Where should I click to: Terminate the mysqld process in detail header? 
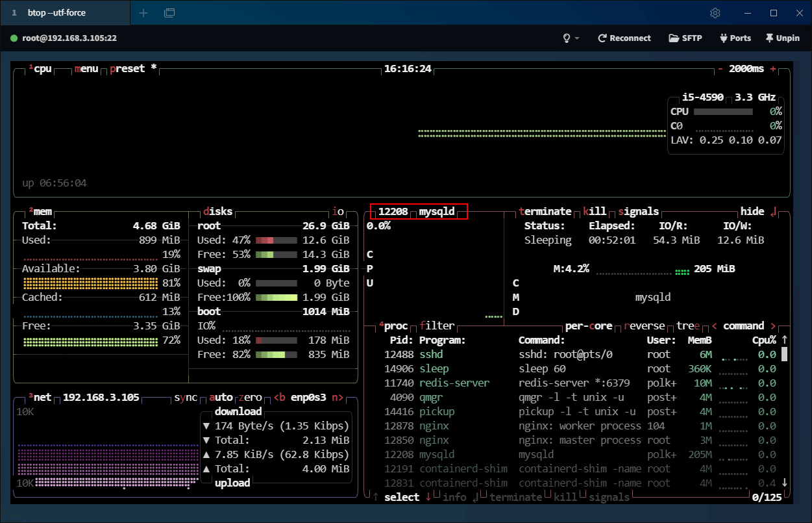tap(546, 212)
